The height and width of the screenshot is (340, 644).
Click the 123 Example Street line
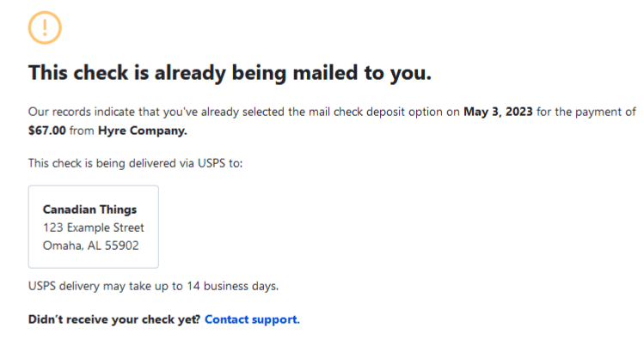pos(94,228)
